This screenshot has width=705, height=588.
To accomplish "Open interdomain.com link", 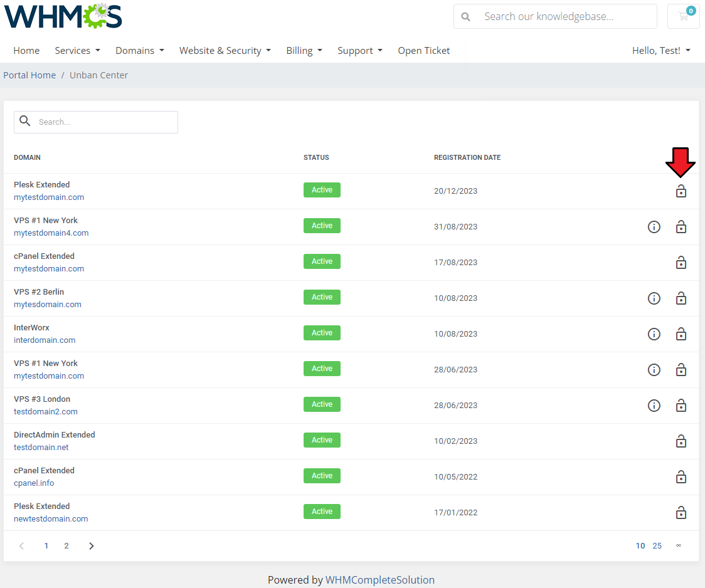I will [45, 340].
